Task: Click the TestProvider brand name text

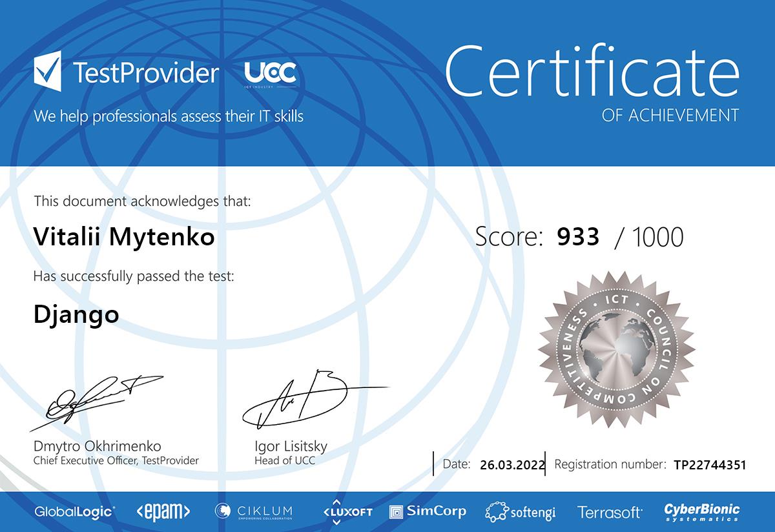Action: 146,73
